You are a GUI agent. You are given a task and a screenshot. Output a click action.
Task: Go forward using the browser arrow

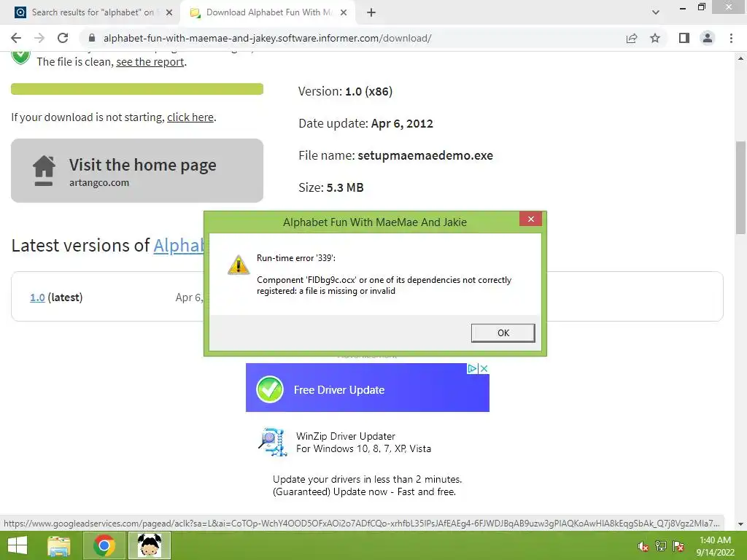pos(39,38)
